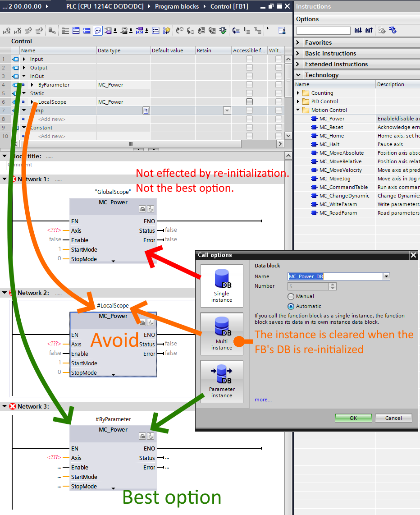
Task: Expand the Input section of the interface
Action: 24,59
